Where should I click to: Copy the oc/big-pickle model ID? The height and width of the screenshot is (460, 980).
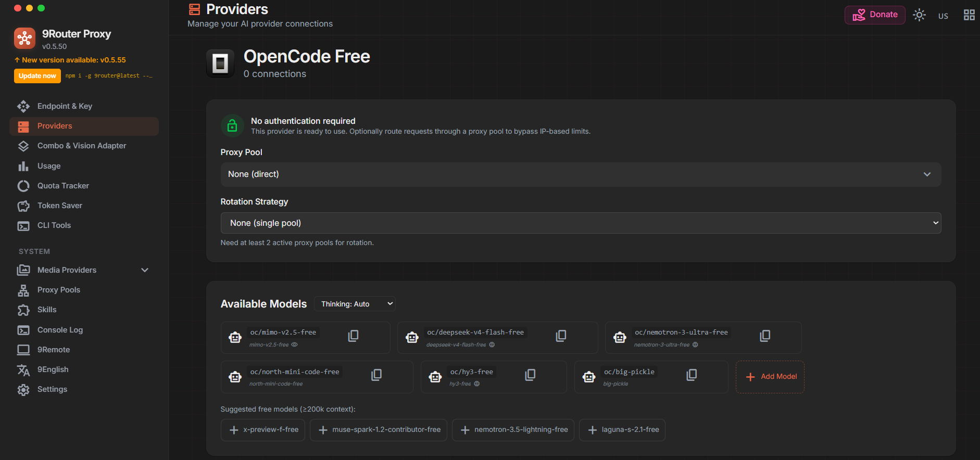(x=692, y=375)
